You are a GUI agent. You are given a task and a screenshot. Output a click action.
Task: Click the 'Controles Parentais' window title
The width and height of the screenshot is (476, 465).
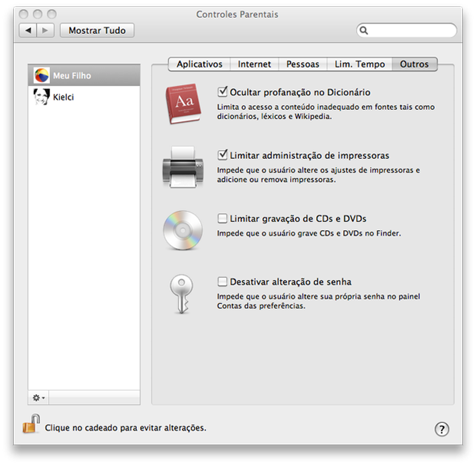(237, 14)
